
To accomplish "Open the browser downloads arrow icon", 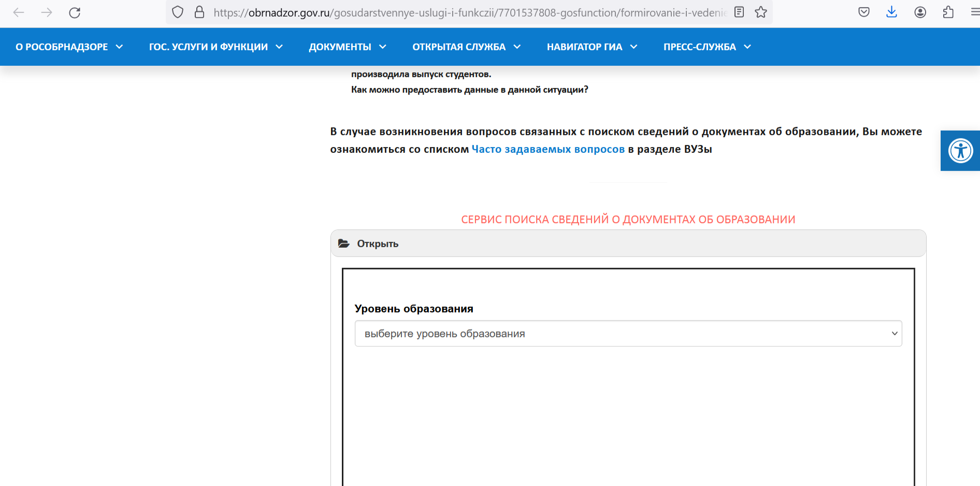I will point(891,12).
